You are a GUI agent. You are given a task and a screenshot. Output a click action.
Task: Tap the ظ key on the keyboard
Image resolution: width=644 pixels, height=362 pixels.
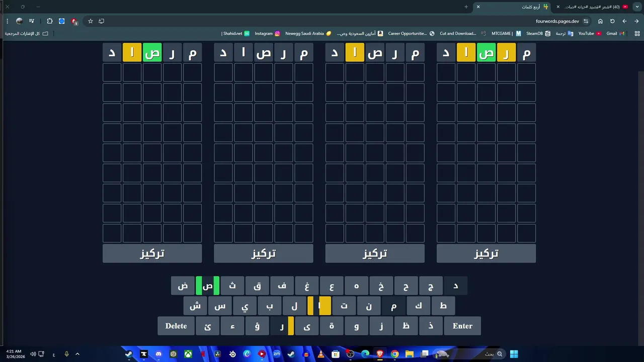pyautogui.click(x=406, y=326)
